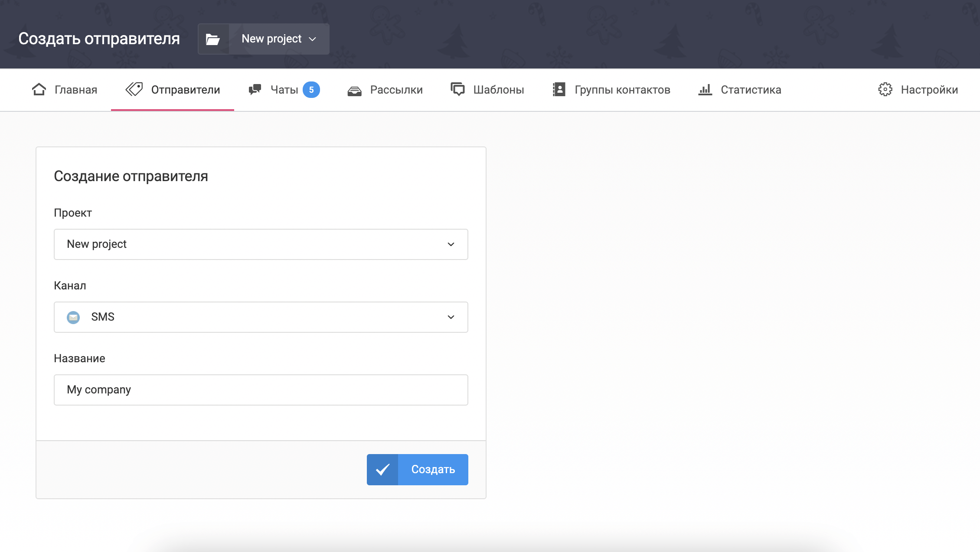Click the SMS envelope icon in Канал
This screenshot has height=552, width=980.
pyautogui.click(x=73, y=317)
